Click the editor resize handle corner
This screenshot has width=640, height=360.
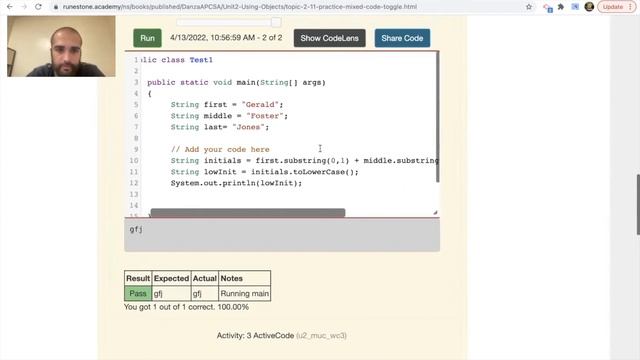point(435,212)
